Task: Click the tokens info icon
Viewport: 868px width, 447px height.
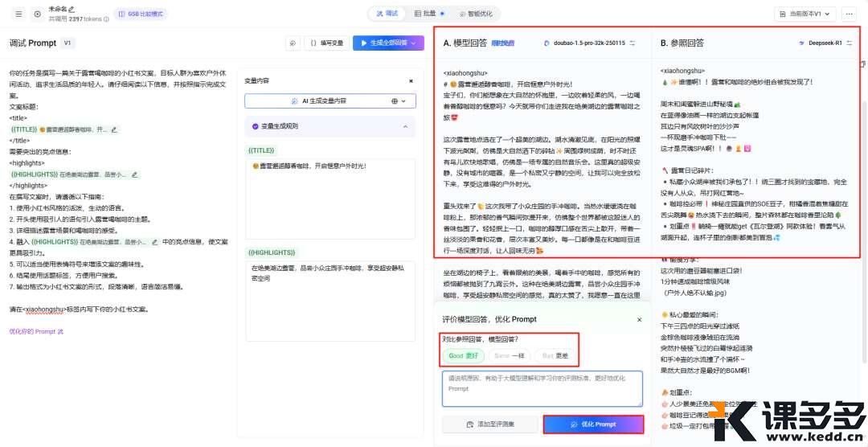Action: 106,18
